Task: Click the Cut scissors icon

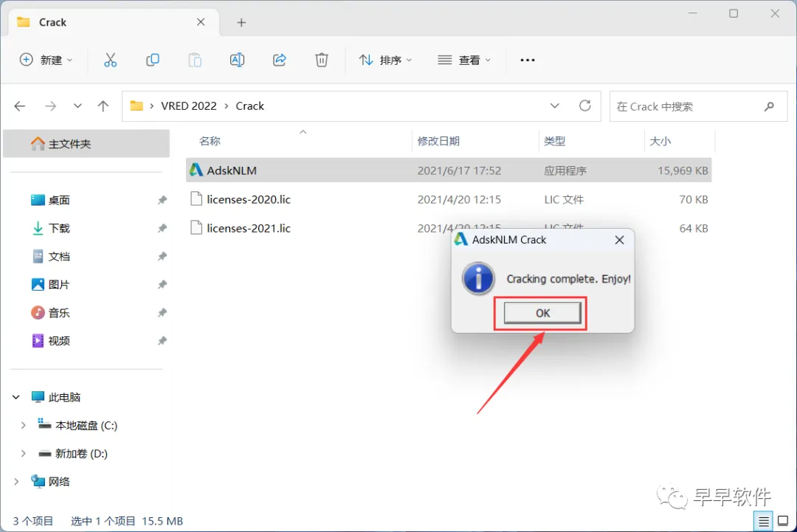Action: 110,60
